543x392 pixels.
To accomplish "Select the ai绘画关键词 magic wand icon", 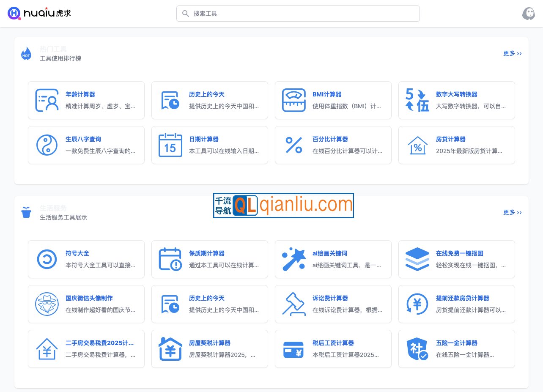I will pyautogui.click(x=293, y=259).
